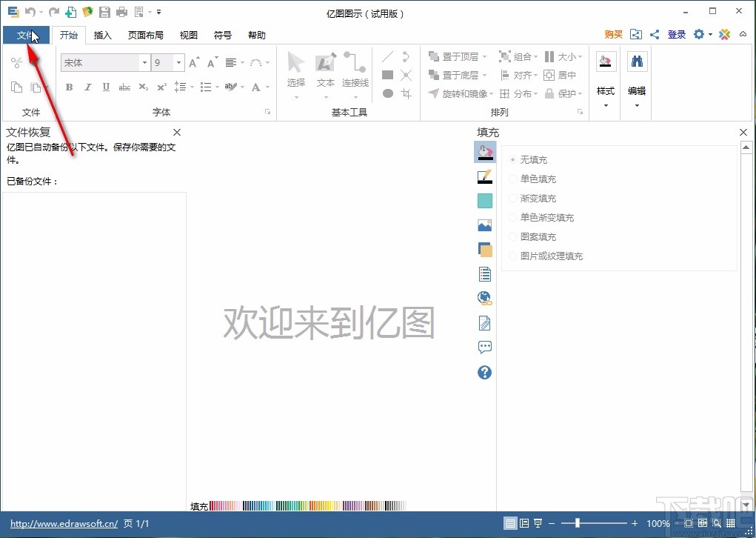Select the 单色填充 radio option
Image resolution: width=756 pixels, height=538 pixels.
click(x=513, y=179)
